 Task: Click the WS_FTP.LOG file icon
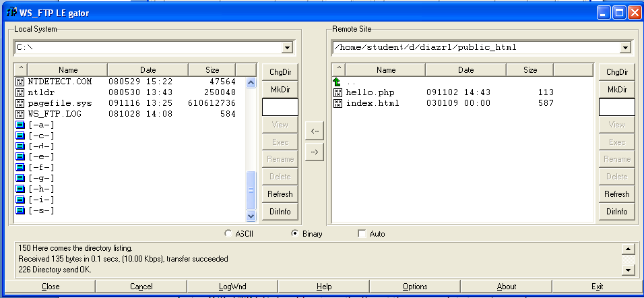pyautogui.click(x=20, y=113)
